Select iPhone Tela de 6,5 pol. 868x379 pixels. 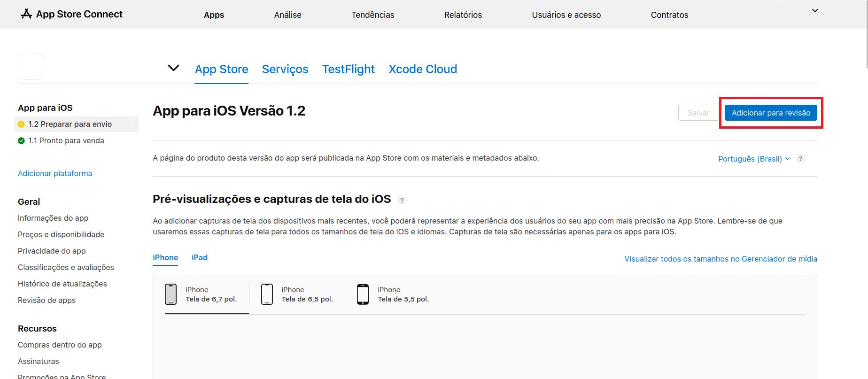pyautogui.click(x=297, y=294)
